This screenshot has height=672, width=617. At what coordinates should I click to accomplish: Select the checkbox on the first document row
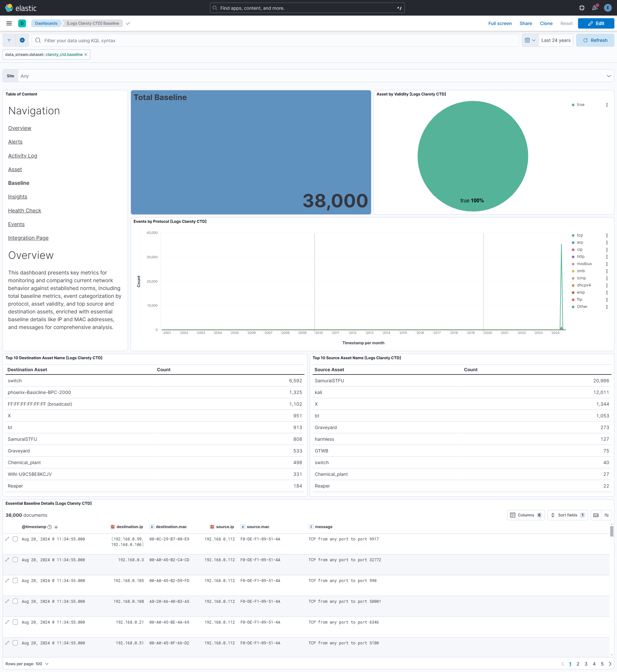pos(15,539)
